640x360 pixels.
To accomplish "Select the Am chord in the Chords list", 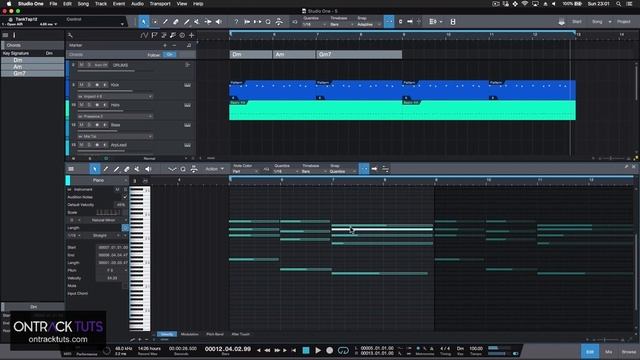I will (33, 67).
